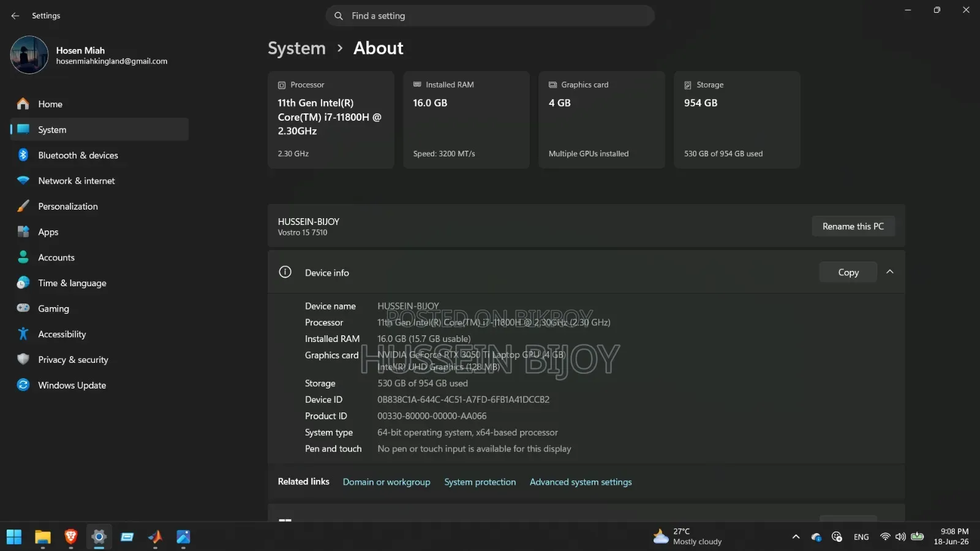Click the Accessibility figure icon in sidebar
Screen dimensions: 980x551
[23, 334]
